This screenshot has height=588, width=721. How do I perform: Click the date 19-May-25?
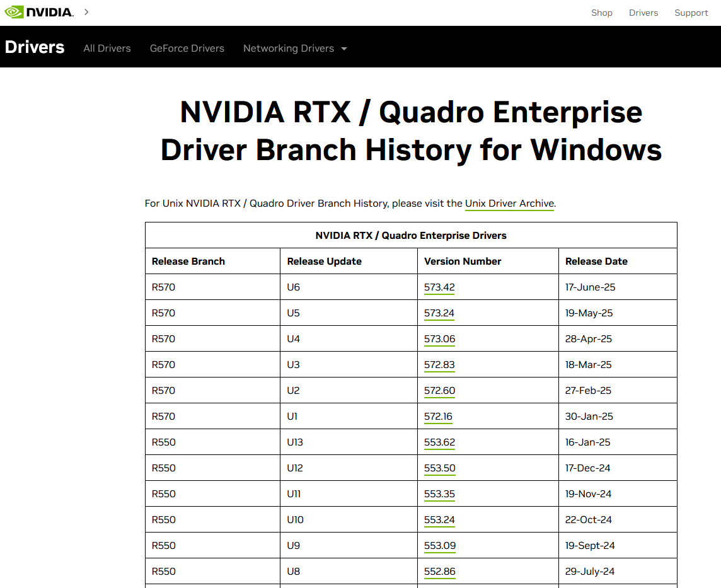point(589,313)
